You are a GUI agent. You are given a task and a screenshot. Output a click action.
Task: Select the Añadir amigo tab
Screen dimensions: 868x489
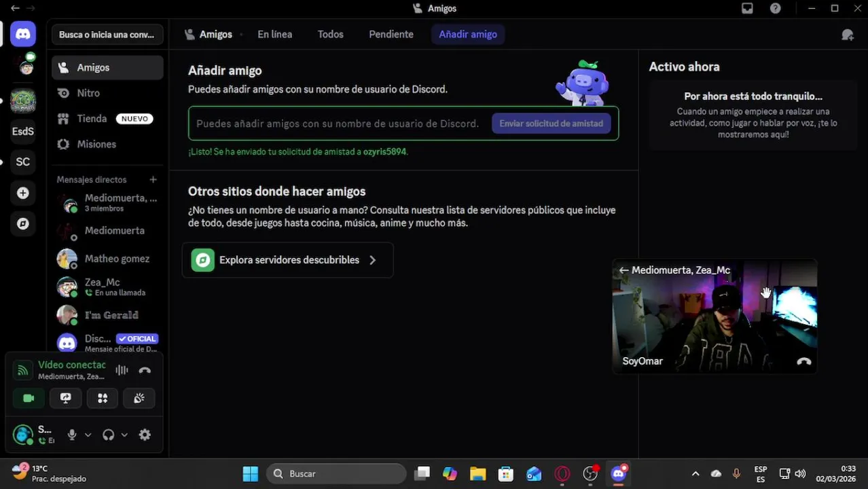[x=468, y=35]
